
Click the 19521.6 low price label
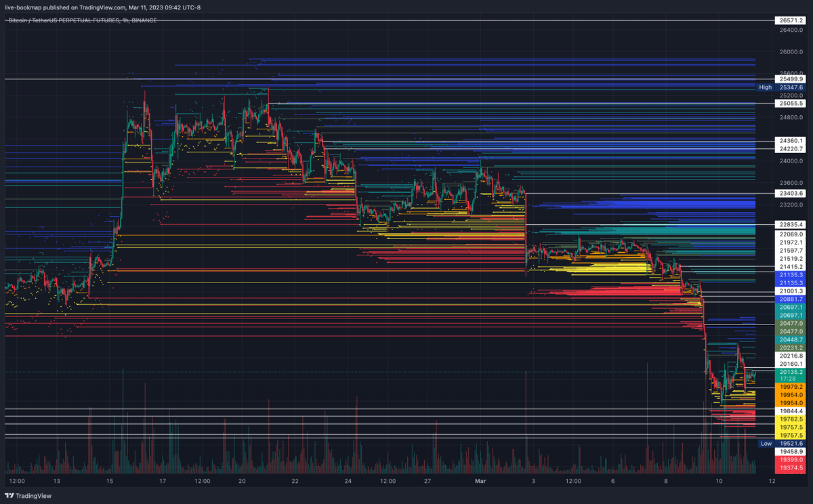pos(791,444)
